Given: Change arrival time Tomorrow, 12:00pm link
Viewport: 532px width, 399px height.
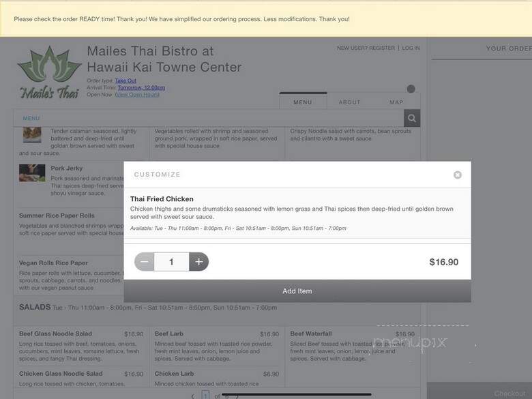Looking at the screenshot, I should tap(141, 87).
